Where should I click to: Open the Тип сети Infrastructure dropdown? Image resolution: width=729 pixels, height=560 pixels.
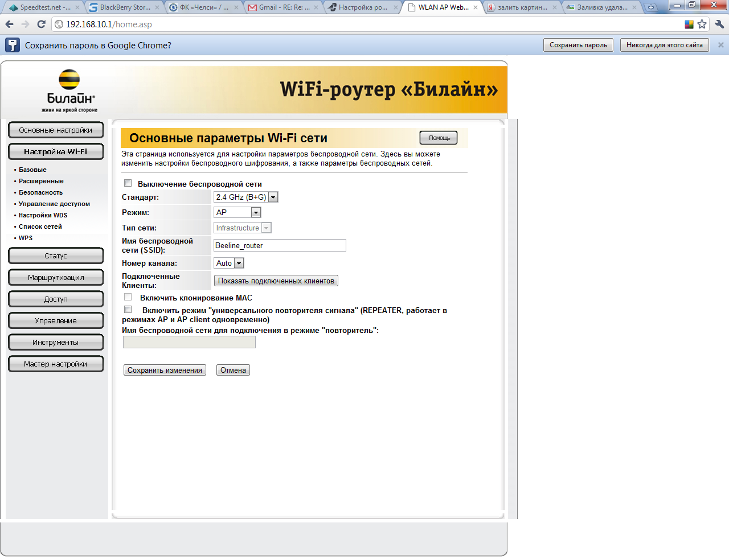click(x=243, y=228)
